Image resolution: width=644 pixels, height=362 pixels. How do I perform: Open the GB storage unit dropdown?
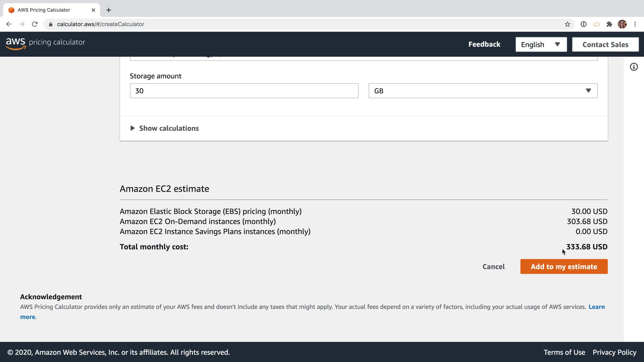pyautogui.click(x=483, y=91)
